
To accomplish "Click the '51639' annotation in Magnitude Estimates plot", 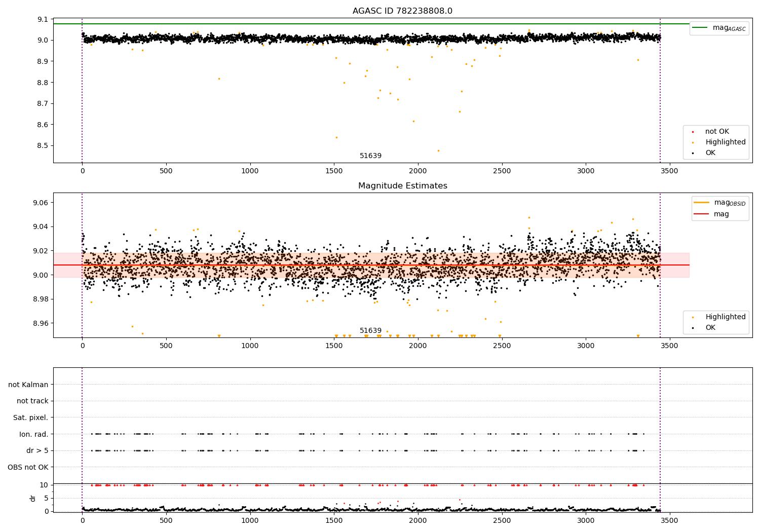I will [370, 331].
